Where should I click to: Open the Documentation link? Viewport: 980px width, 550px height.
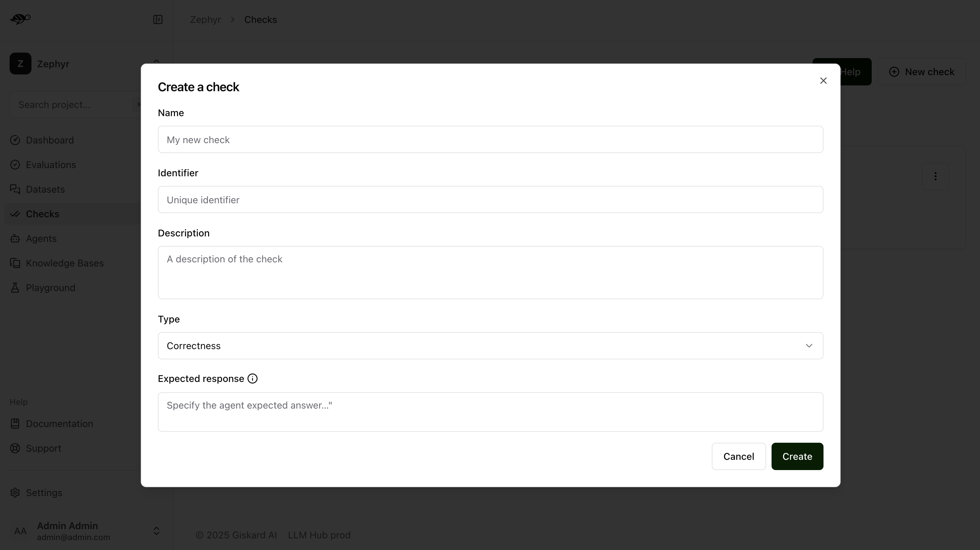(72, 424)
